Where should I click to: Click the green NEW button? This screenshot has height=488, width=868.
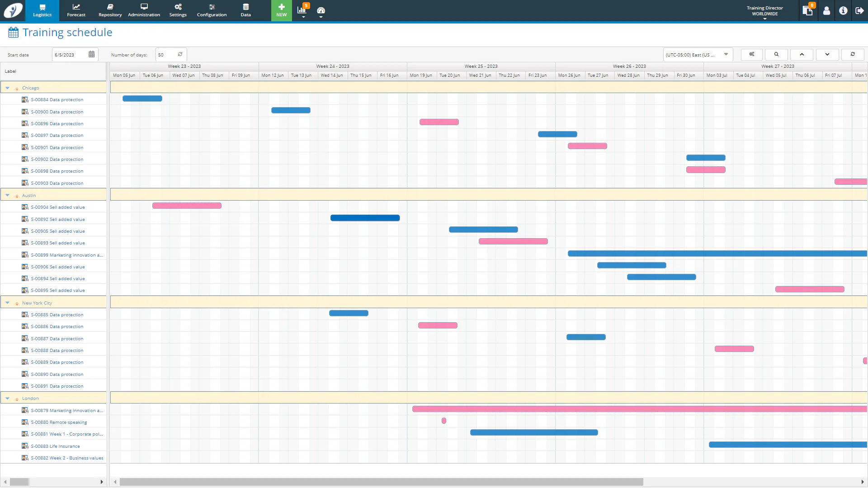tap(281, 10)
